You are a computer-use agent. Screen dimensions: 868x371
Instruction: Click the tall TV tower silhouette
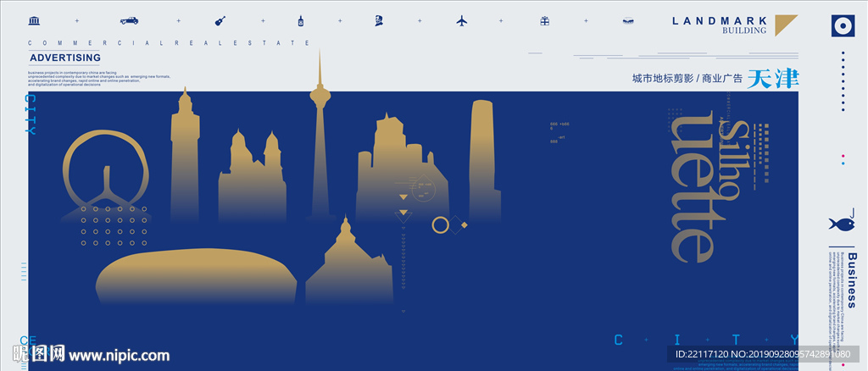pyautogui.click(x=320, y=135)
